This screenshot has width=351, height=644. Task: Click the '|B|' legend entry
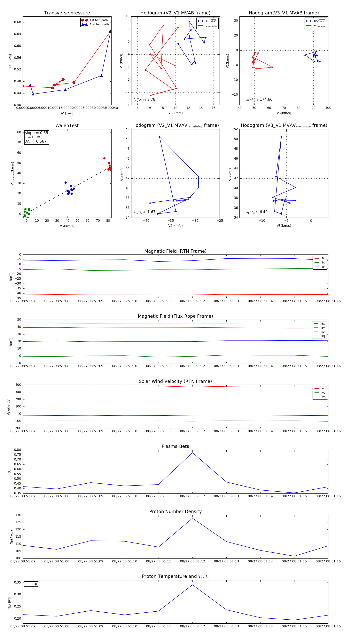(320, 336)
